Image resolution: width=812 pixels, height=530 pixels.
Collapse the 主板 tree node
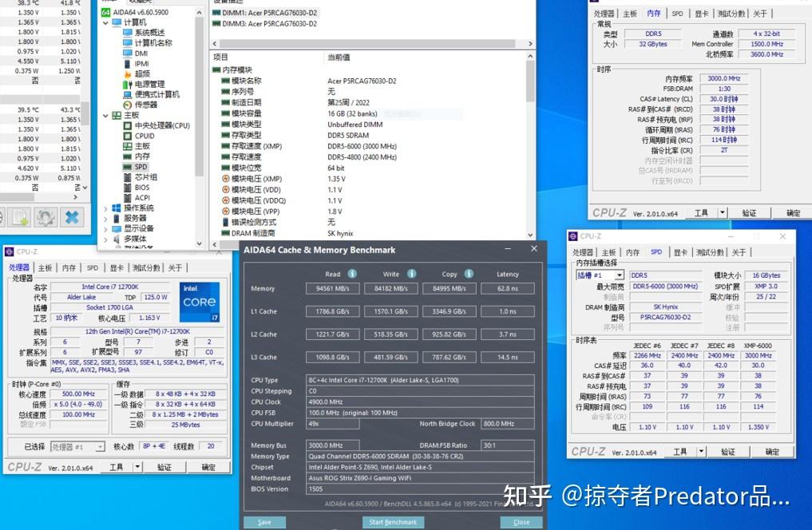coord(105,116)
